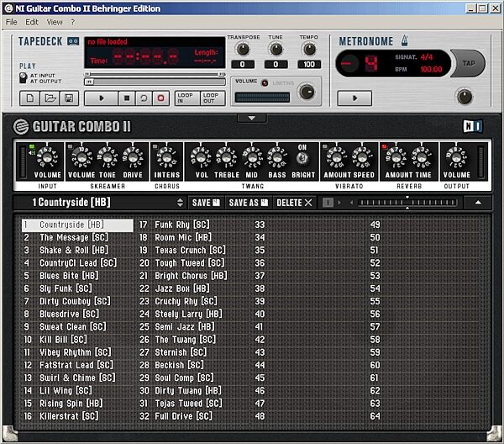The image size is (504, 444).
Task: Click the Tune knob
Action: (276, 50)
